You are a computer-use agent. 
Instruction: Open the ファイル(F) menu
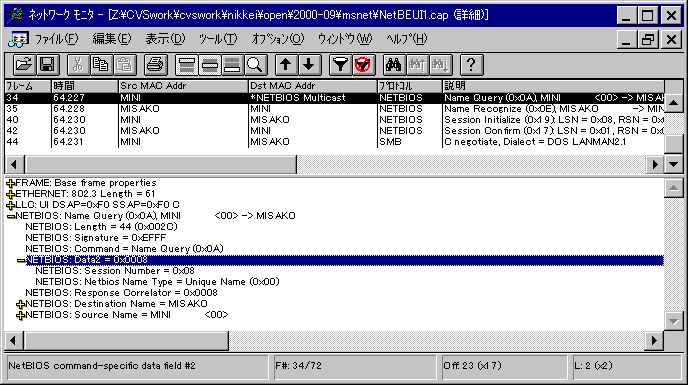pyautogui.click(x=56, y=39)
